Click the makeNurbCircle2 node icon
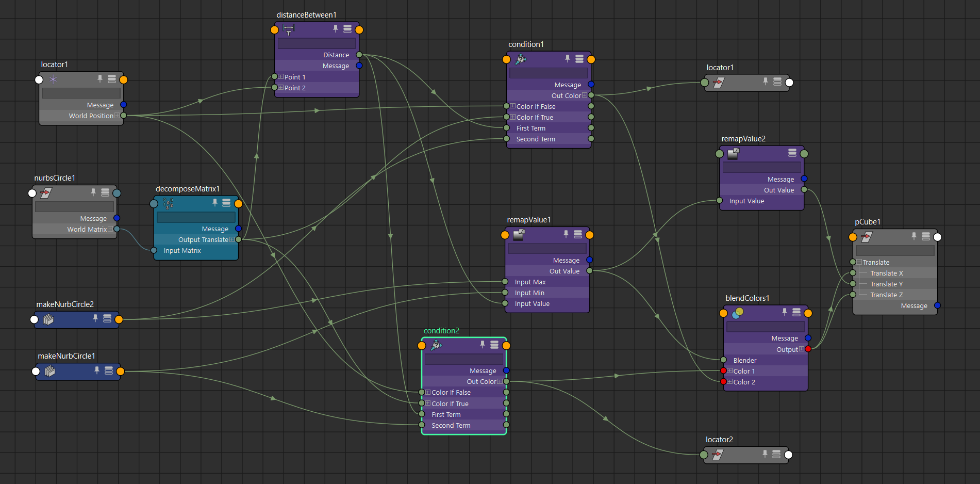Image resolution: width=980 pixels, height=484 pixels. [48, 319]
